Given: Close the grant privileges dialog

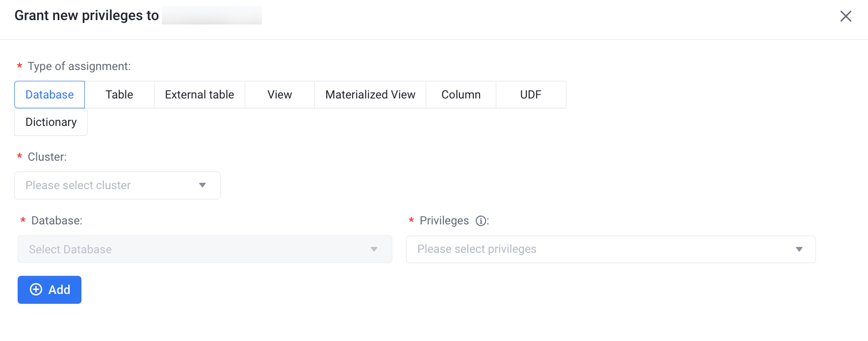Looking at the screenshot, I should 845,16.
